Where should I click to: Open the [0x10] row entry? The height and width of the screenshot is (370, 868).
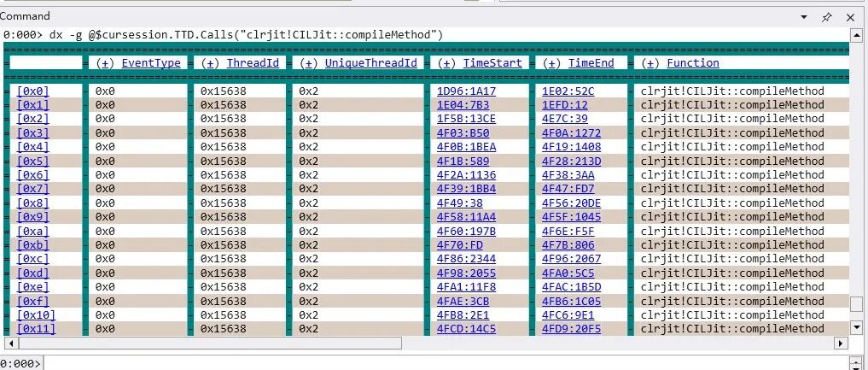(x=36, y=315)
